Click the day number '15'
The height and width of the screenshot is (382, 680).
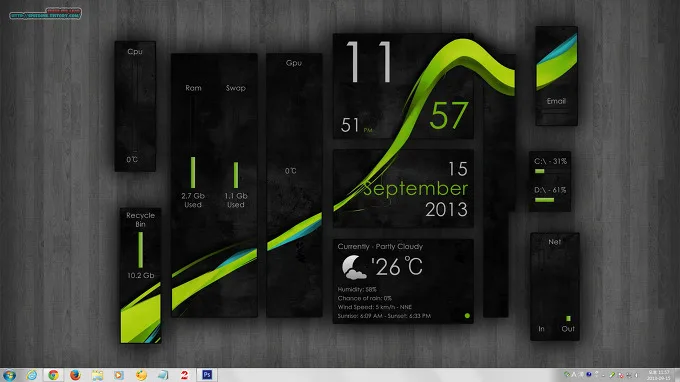tap(458, 169)
